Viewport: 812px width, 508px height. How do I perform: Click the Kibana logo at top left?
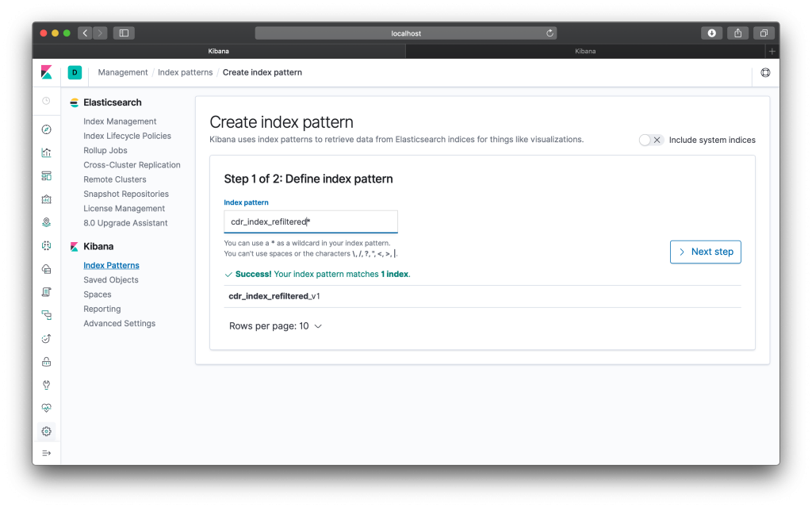[47, 72]
